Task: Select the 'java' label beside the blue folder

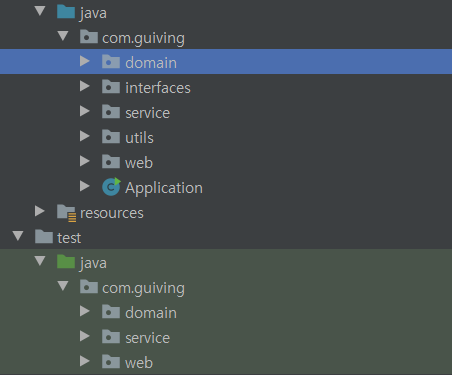Action: pos(93,13)
